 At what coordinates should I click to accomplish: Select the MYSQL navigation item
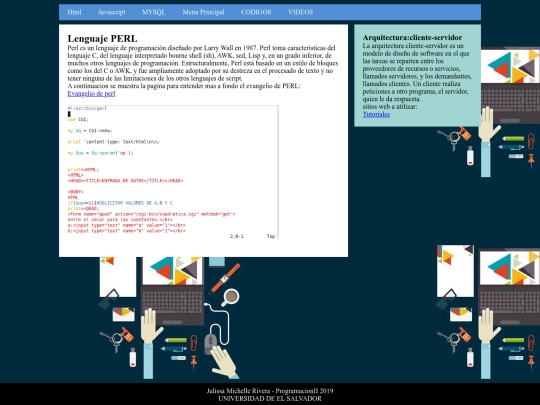[154, 12]
